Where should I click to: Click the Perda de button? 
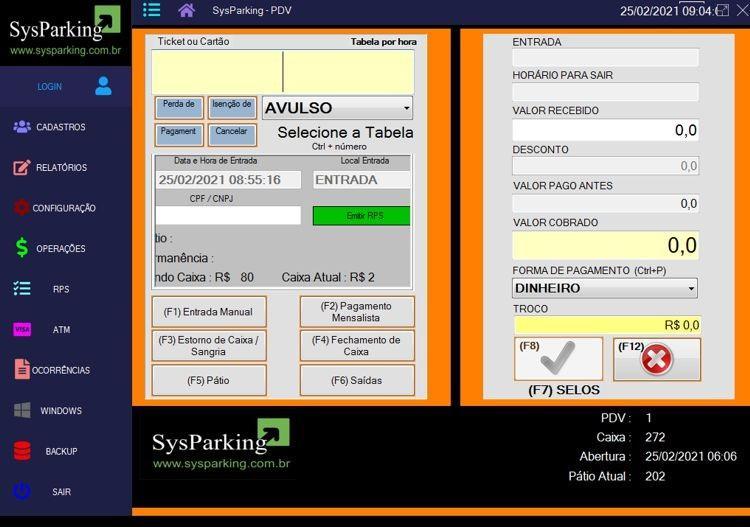[179, 108]
